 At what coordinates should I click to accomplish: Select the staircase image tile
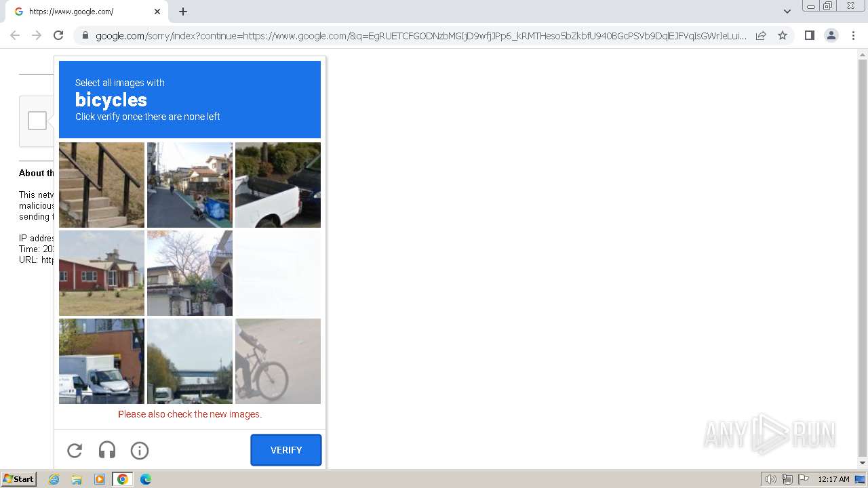click(x=102, y=185)
